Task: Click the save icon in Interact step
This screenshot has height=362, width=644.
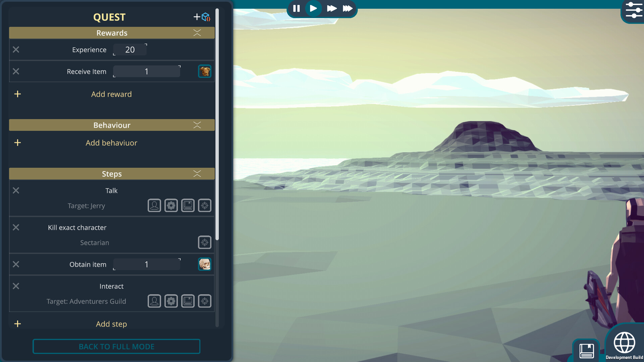Action: coord(188,301)
